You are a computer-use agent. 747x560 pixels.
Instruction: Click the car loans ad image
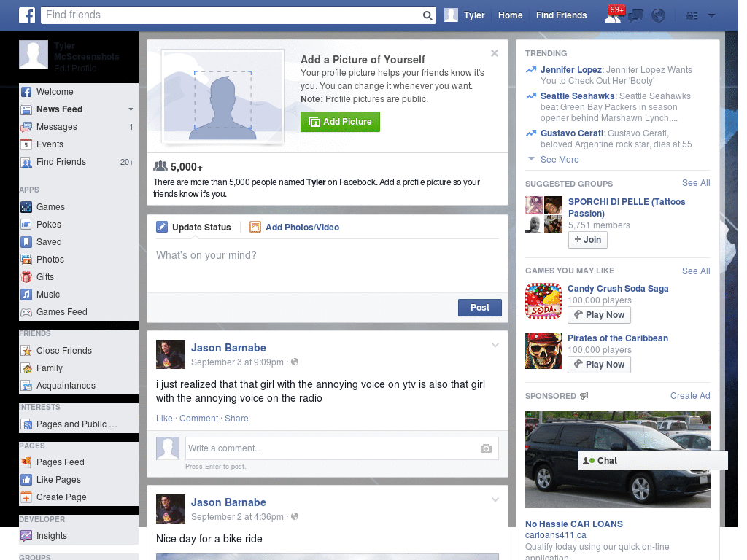click(x=617, y=460)
